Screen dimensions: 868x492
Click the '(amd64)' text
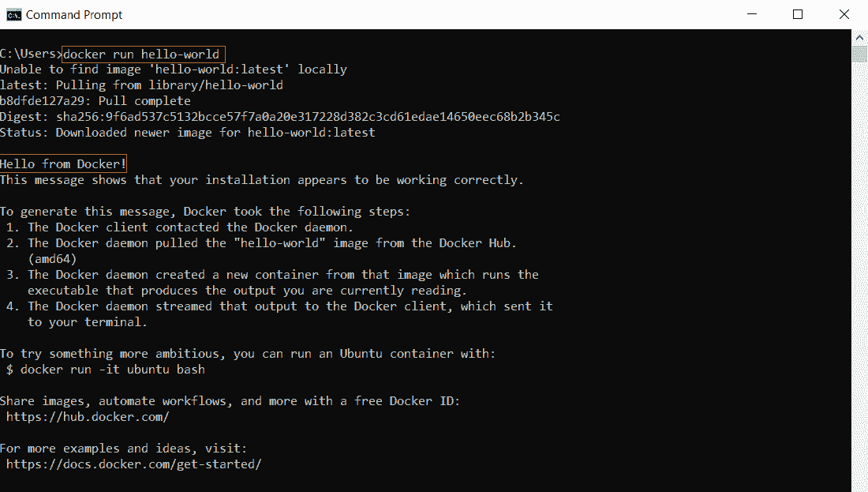[52, 259]
